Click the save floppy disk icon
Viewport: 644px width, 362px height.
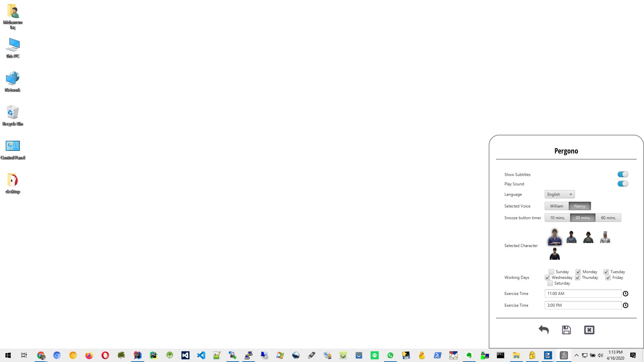coord(566,330)
